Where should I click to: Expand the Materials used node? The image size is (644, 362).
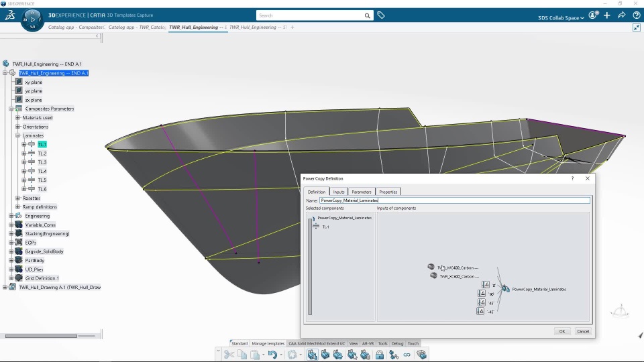(x=17, y=118)
